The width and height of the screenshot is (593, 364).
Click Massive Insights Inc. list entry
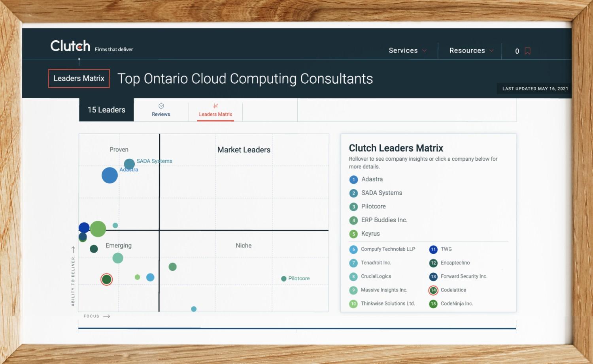pyautogui.click(x=384, y=290)
